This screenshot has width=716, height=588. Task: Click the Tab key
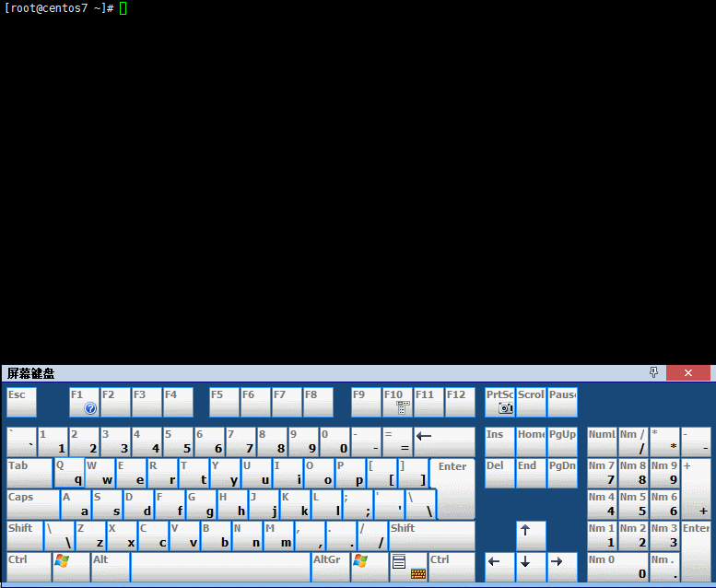pyautogui.click(x=29, y=473)
